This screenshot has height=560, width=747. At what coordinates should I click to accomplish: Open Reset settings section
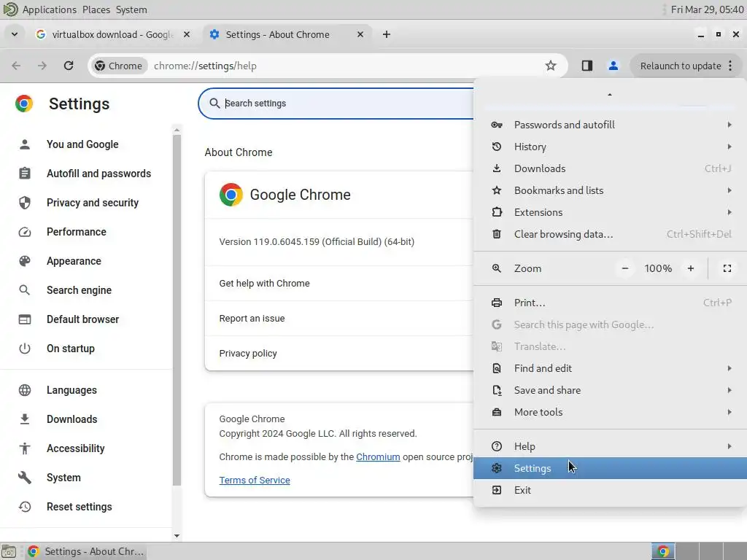[79, 507]
